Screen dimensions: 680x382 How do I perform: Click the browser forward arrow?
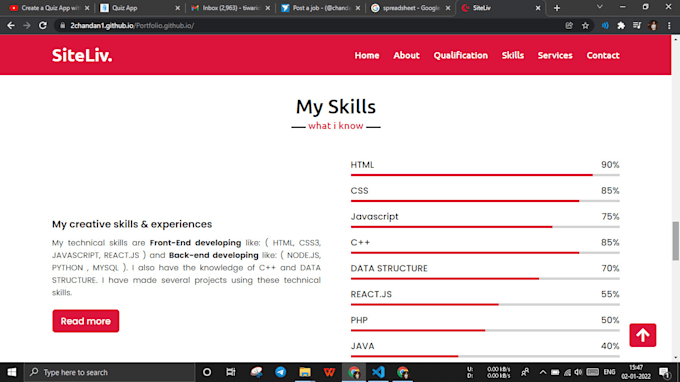[x=27, y=26]
